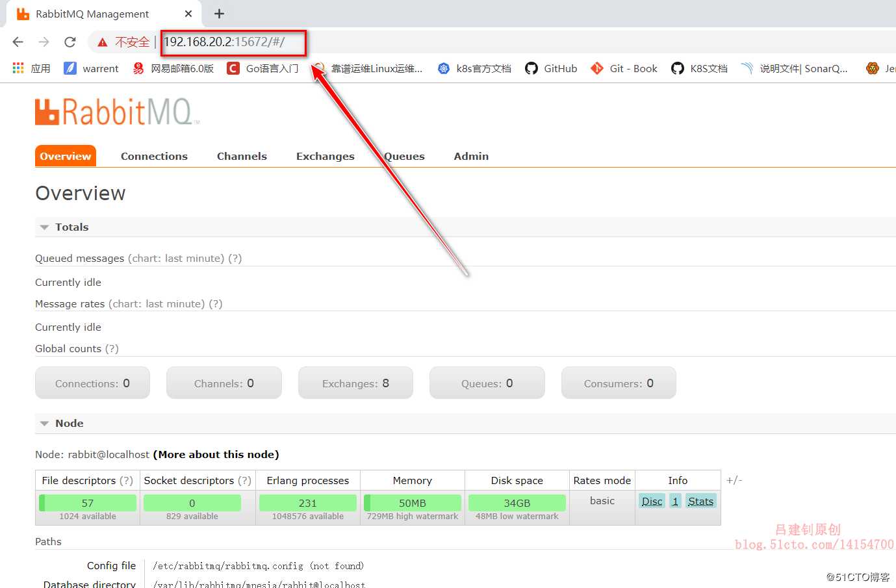Click the Exchanges: 8 count button
The height and width of the screenshot is (588, 896).
click(355, 383)
